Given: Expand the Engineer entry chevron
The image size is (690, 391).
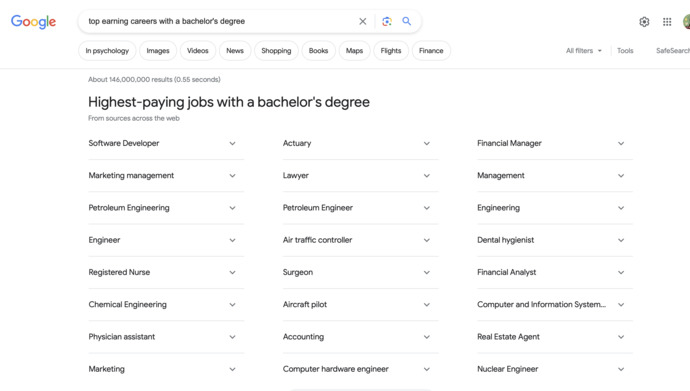Looking at the screenshot, I should click(232, 240).
